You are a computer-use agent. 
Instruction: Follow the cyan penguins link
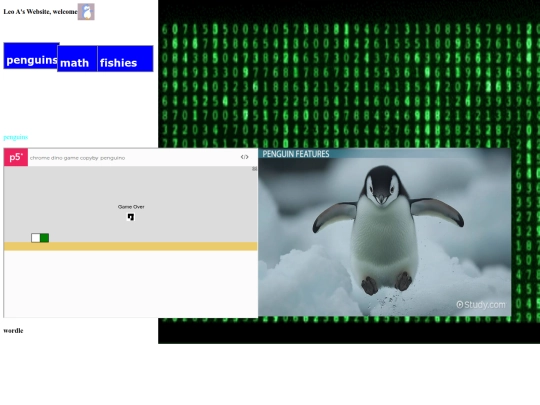(x=15, y=137)
